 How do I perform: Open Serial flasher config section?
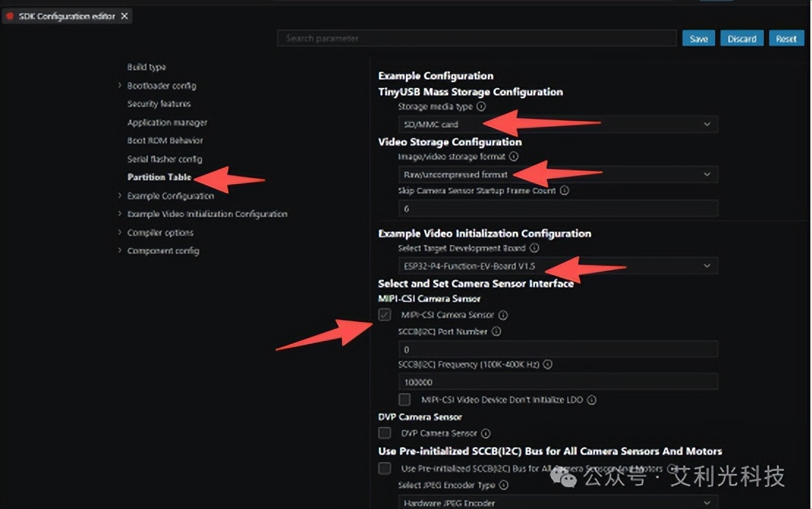point(165,159)
